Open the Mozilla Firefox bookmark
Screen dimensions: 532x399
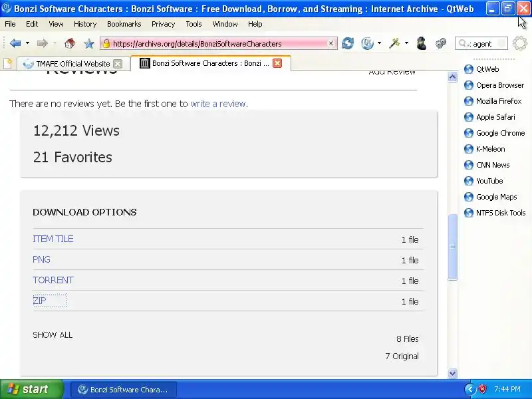coord(493,101)
